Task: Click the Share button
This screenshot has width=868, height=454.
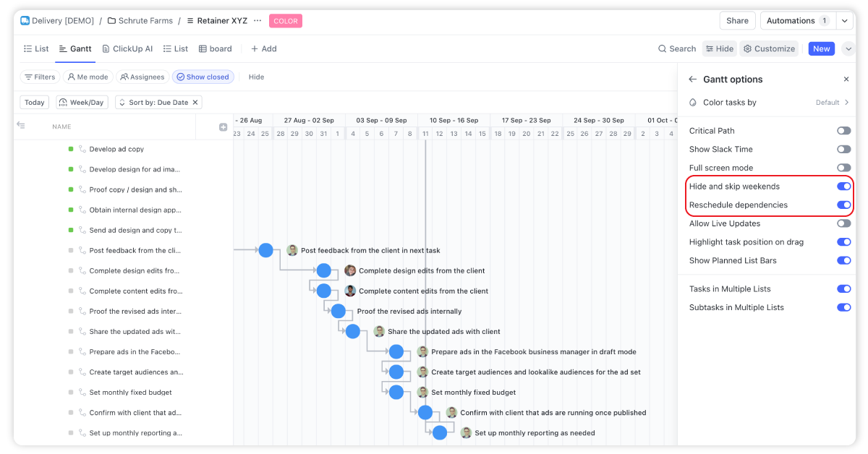Action: [737, 20]
